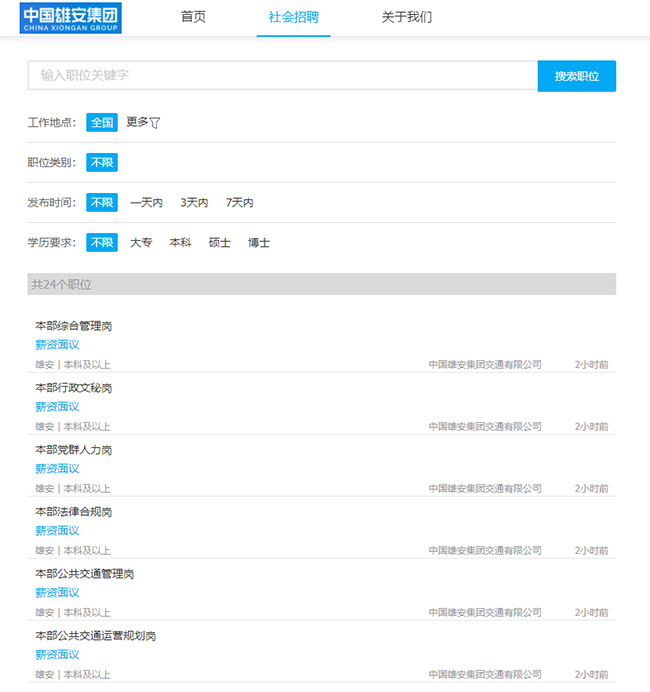Select the 社会招聘 navigation tab

point(293,17)
